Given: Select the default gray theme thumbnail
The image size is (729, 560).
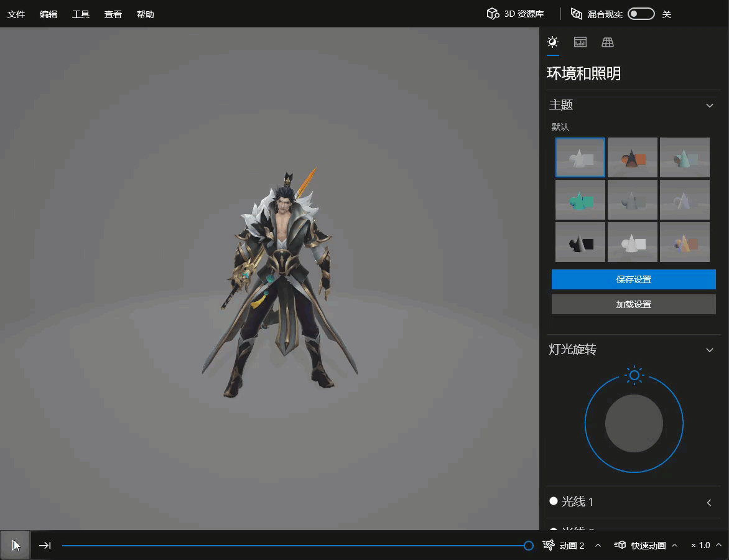Looking at the screenshot, I should pyautogui.click(x=580, y=157).
